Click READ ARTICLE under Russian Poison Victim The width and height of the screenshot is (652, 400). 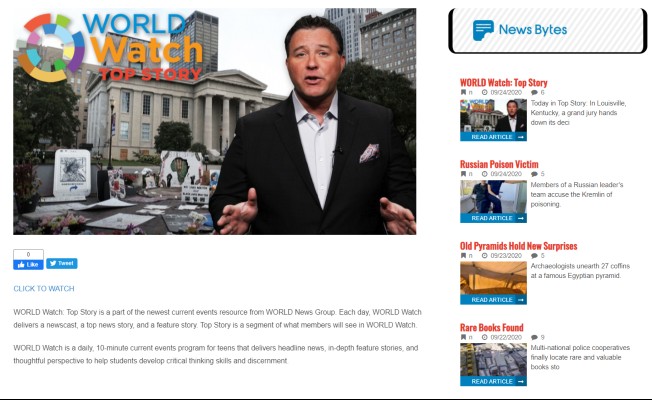click(x=493, y=218)
